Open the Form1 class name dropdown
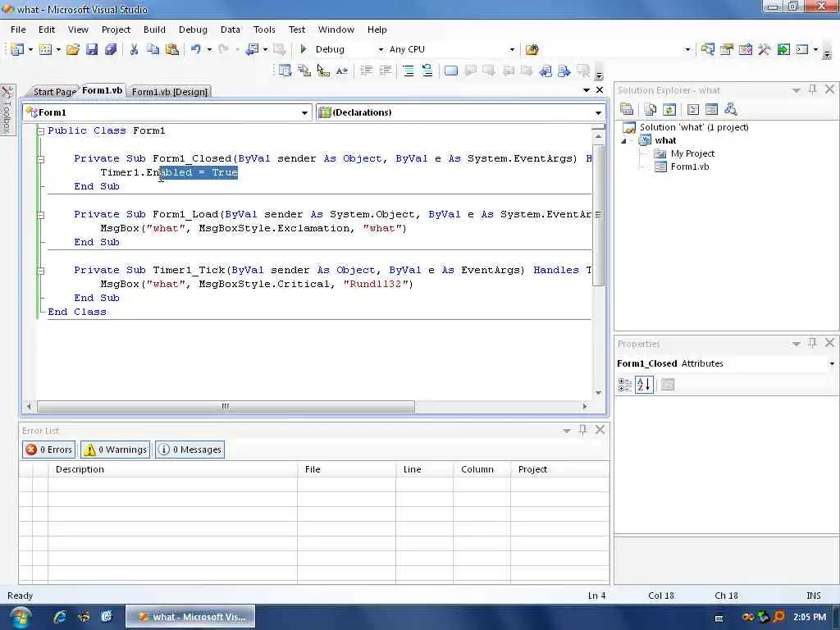The width and height of the screenshot is (840, 630). pos(304,112)
